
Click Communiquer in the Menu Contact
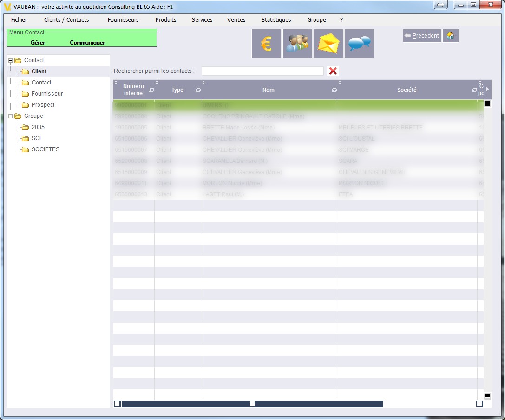point(87,43)
